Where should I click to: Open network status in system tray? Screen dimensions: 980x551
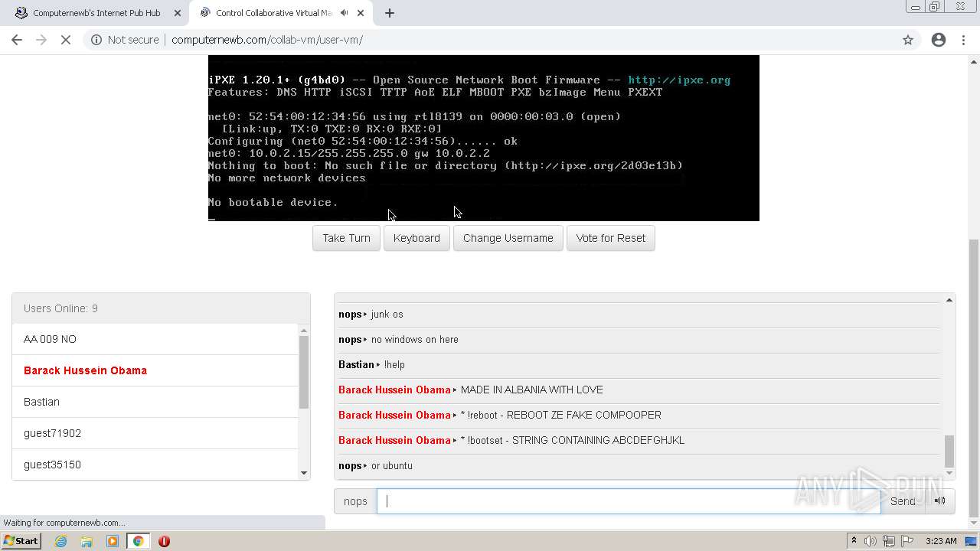[x=888, y=541]
